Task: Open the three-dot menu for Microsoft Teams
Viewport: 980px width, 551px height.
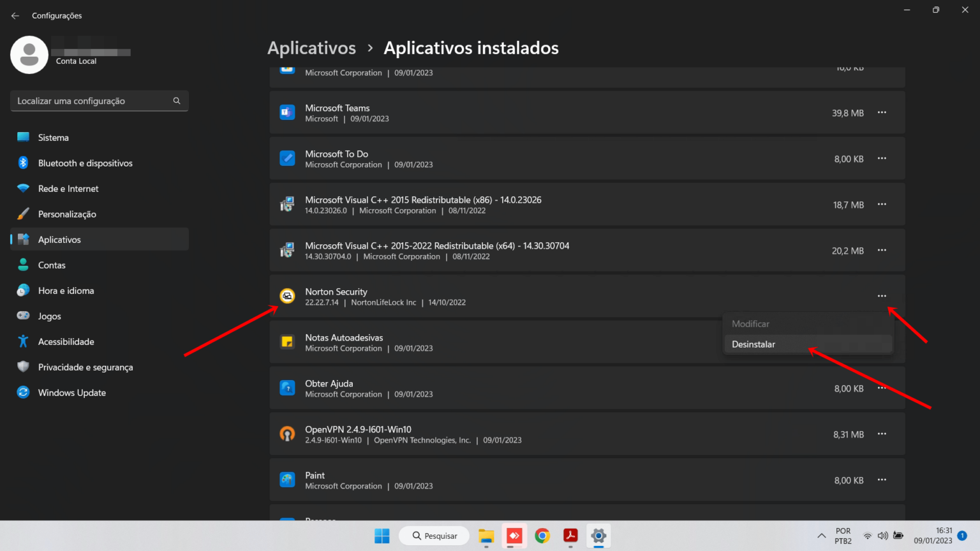Action: 882,112
